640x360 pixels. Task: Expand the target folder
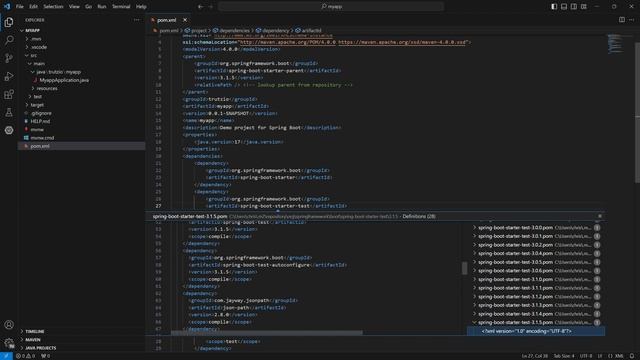[x=27, y=105]
